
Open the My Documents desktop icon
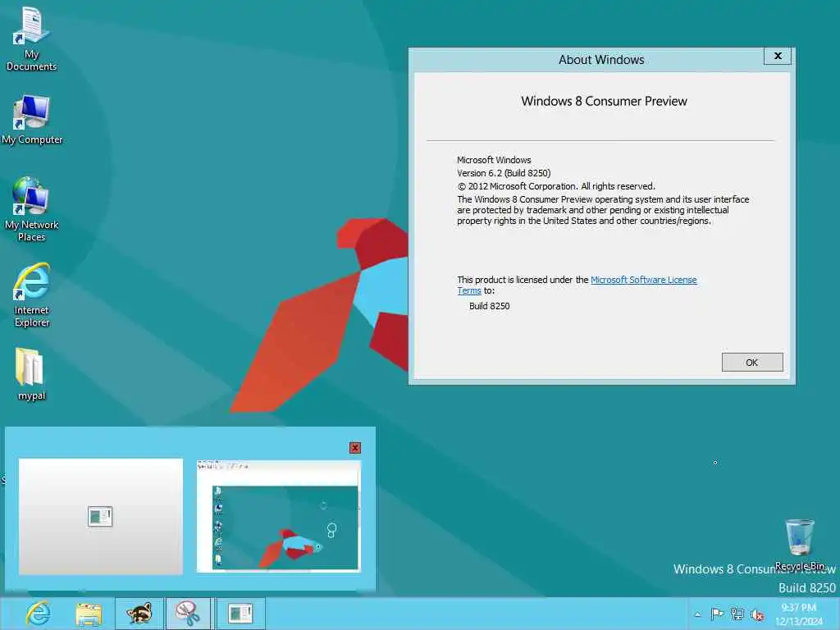tap(31, 39)
